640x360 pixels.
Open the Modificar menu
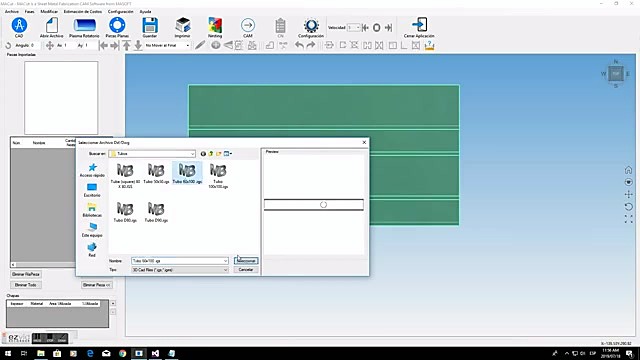[49, 11]
